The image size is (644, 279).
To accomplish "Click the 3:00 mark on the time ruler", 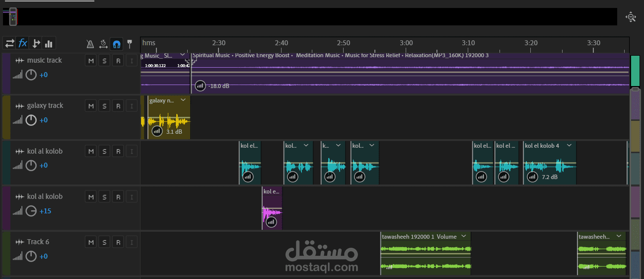I will point(406,43).
